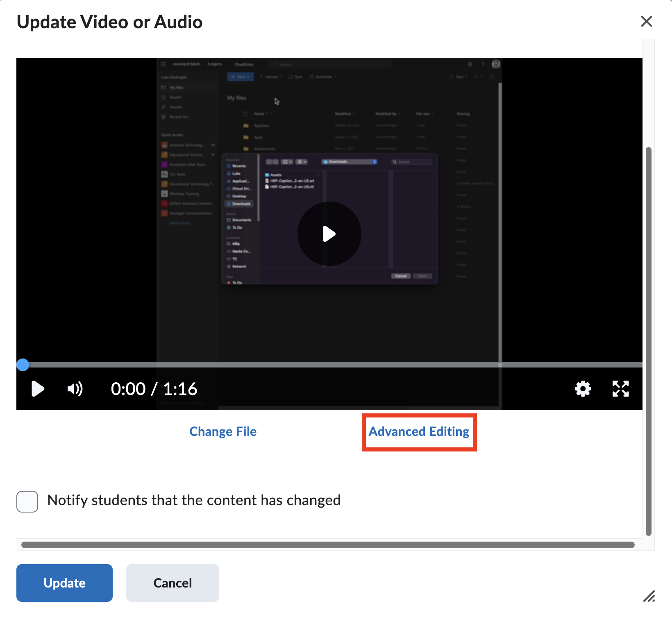Screen dimensions: 672x617
Task: Click the vertical scrollbar of the dialog
Action: [x=648, y=340]
